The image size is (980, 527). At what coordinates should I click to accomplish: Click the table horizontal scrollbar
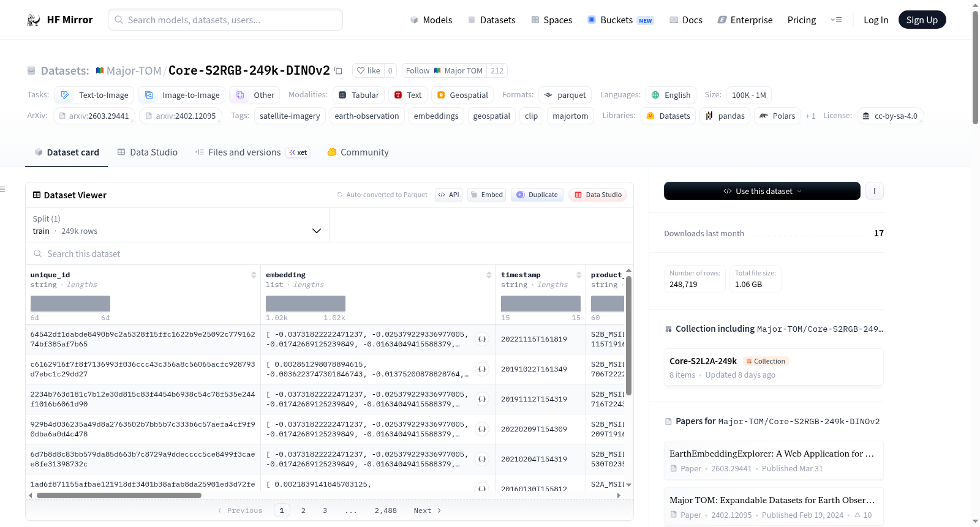click(x=119, y=495)
